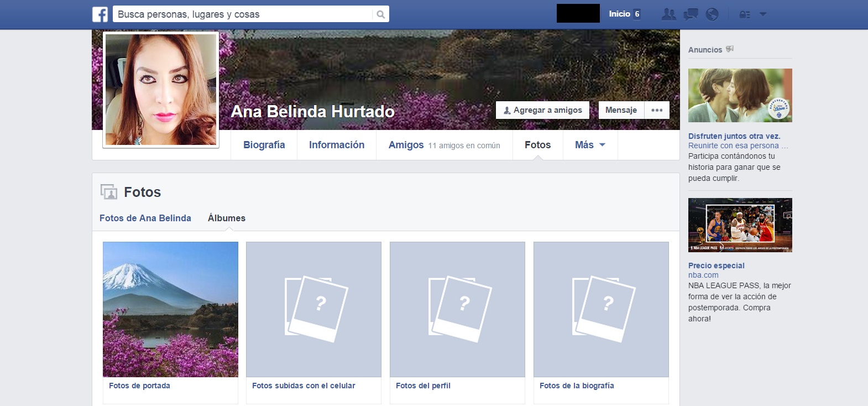Viewport: 868px width, 406px height.
Task: Open 'Fotos del perfil' placeholder thumbnail
Action: tap(457, 309)
